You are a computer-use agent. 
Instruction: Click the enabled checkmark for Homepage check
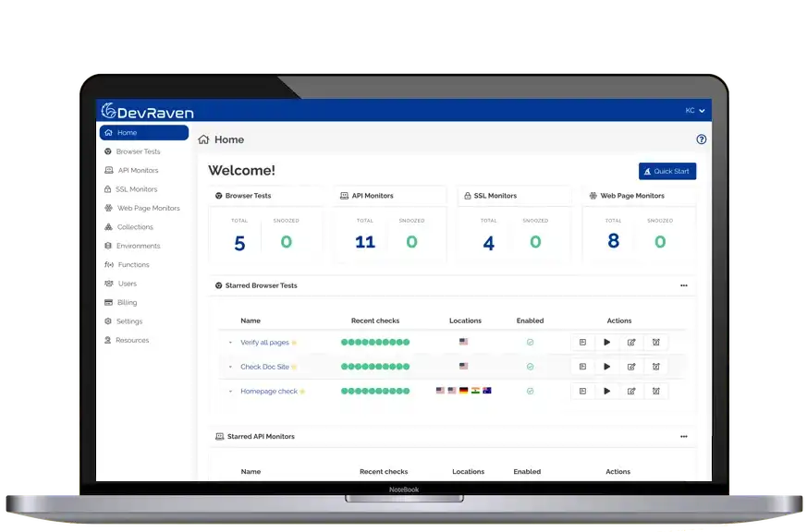(x=530, y=390)
